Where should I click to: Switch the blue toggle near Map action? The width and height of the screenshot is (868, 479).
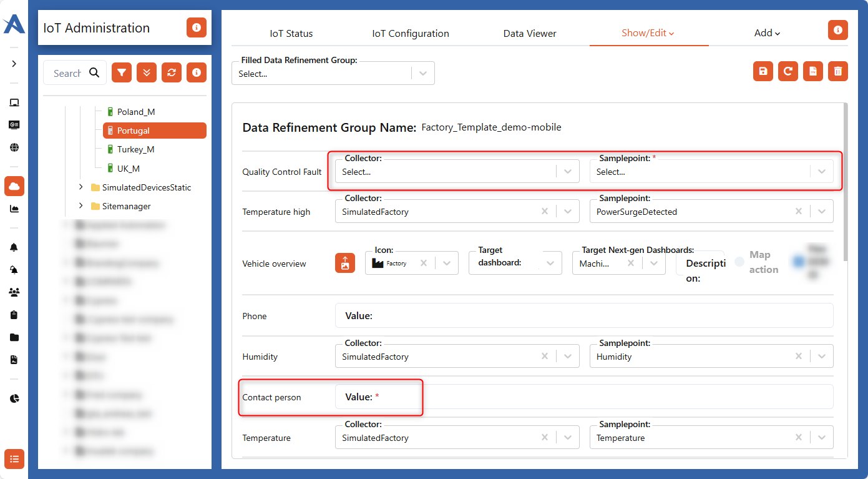800,262
